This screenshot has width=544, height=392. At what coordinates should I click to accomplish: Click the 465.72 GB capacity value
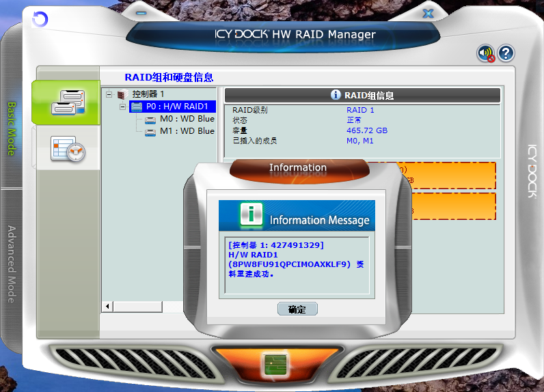(367, 130)
